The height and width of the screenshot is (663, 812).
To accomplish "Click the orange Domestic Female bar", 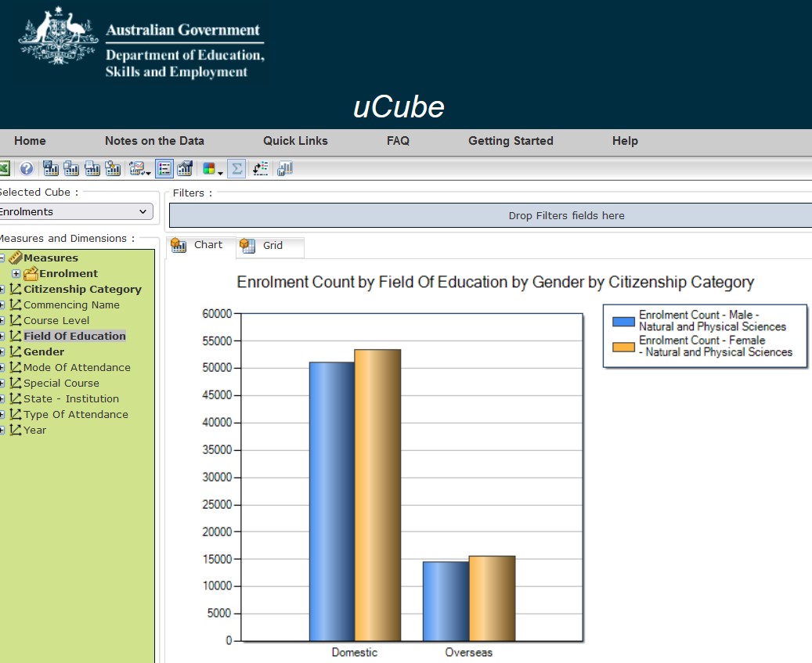I will [377, 495].
